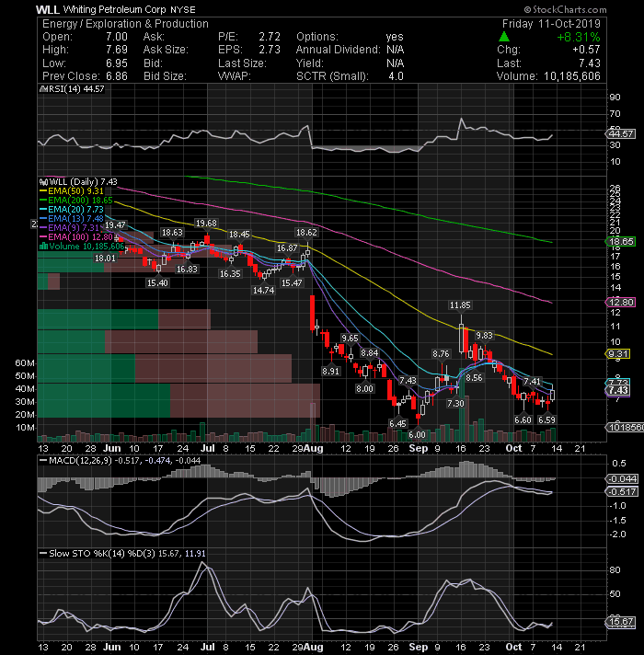Viewport: 644px width, 655px height.
Task: Click the 11.85 spike price label
Action: click(x=460, y=305)
